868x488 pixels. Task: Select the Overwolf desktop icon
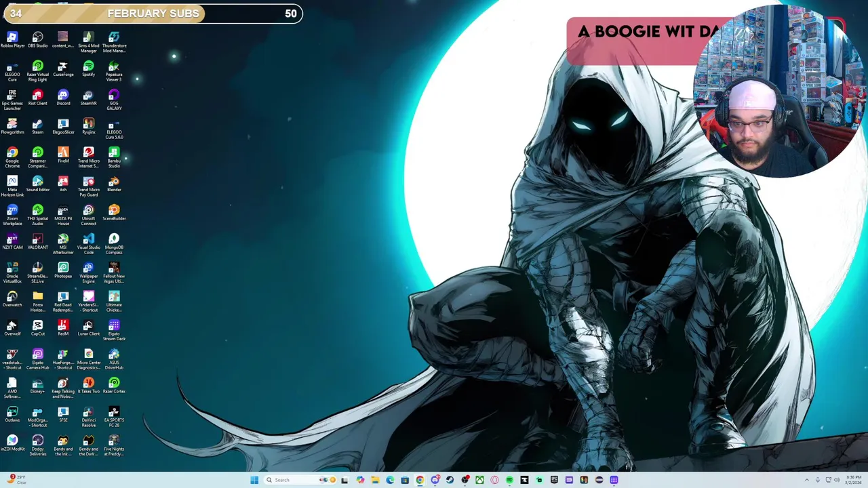pyautogui.click(x=12, y=328)
